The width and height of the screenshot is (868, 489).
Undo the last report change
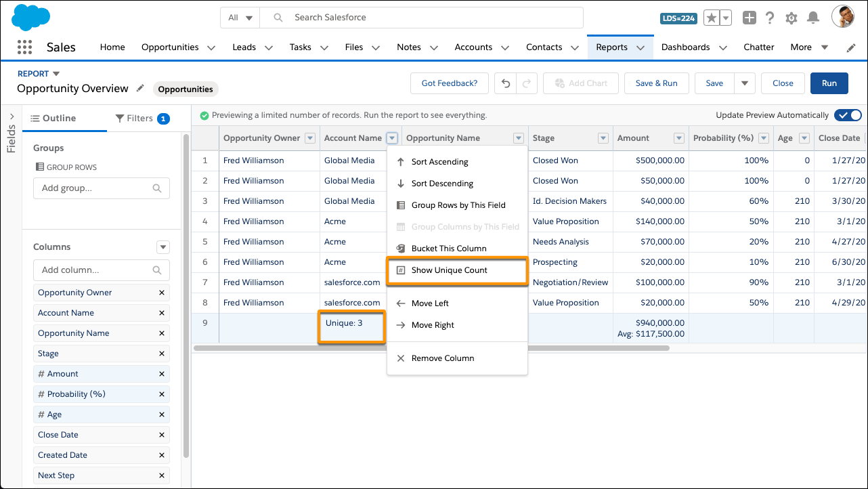[x=505, y=83]
